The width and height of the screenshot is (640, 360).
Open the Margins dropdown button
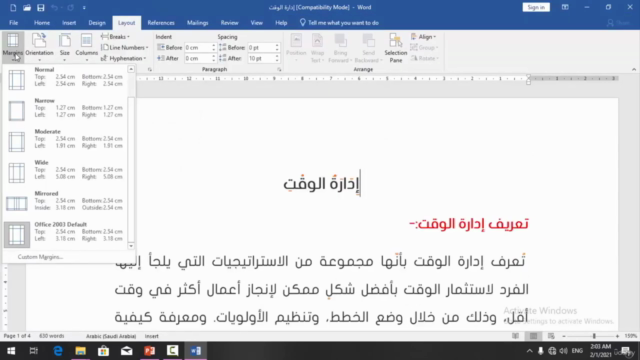coord(13,47)
